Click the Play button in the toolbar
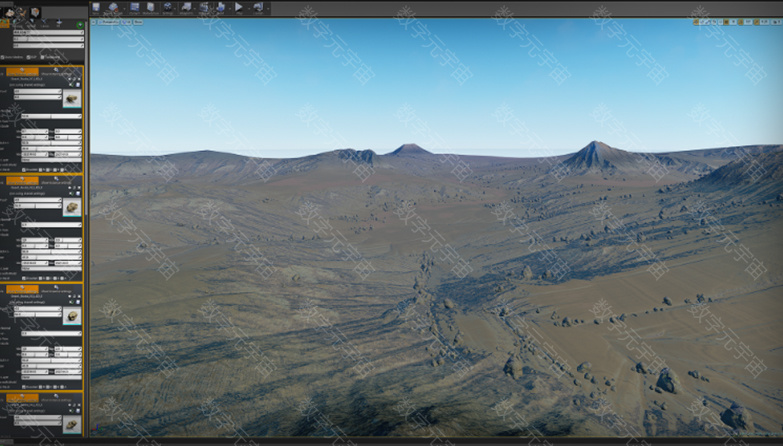This screenshot has height=446, width=783. click(x=238, y=7)
